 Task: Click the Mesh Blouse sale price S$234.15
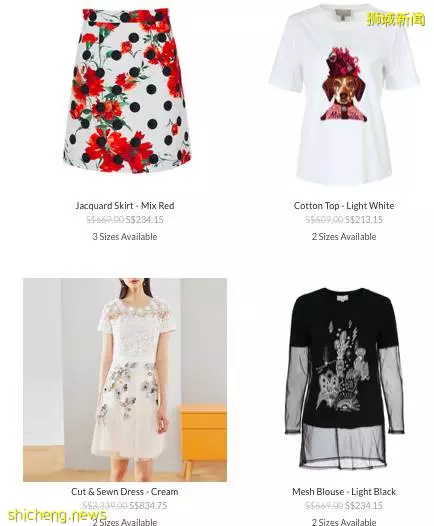tap(364, 506)
